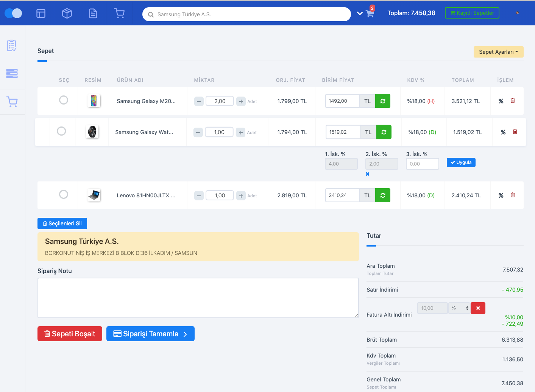Decrease quantity of Samsung Galaxy Watch

pyautogui.click(x=198, y=133)
